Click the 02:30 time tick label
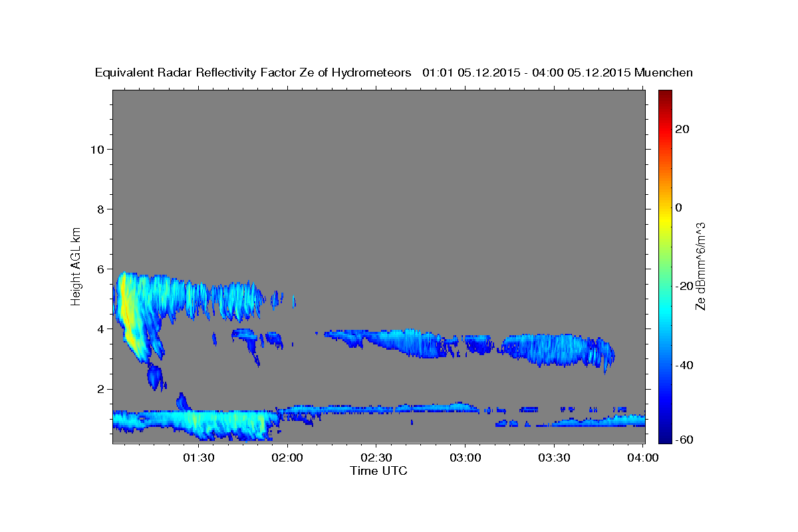 [x=376, y=458]
